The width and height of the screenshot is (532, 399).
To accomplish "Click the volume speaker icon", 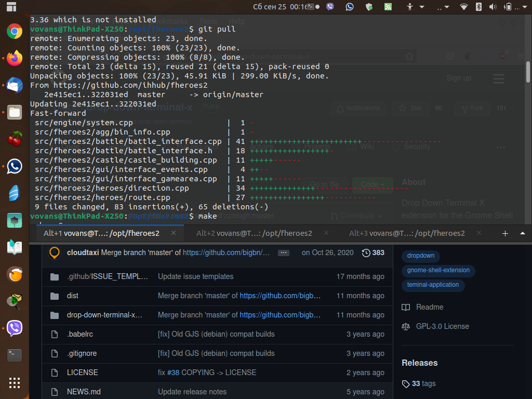I will (493, 7).
